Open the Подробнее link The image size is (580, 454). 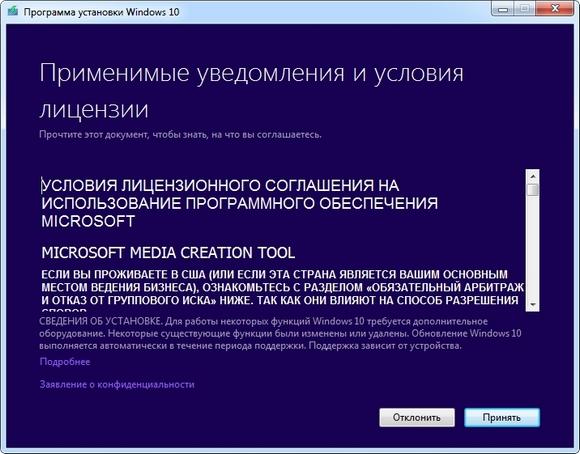[x=65, y=361]
